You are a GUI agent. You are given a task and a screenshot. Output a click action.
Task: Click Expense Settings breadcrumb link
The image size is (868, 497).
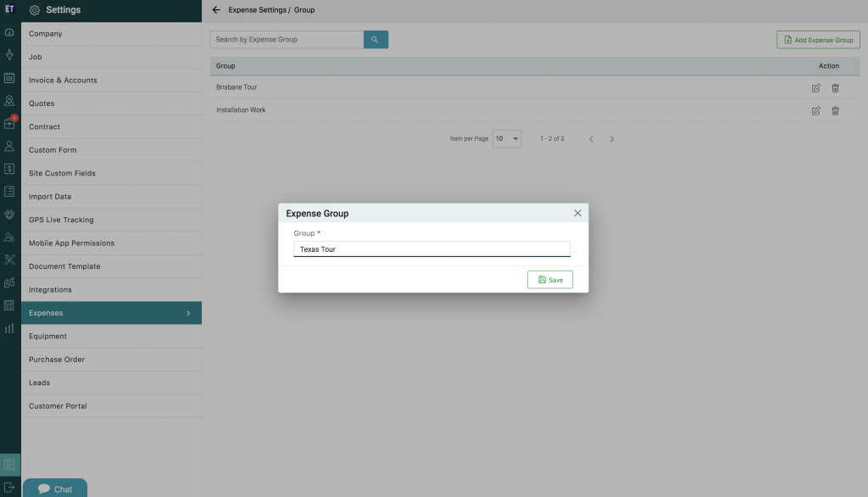(258, 10)
